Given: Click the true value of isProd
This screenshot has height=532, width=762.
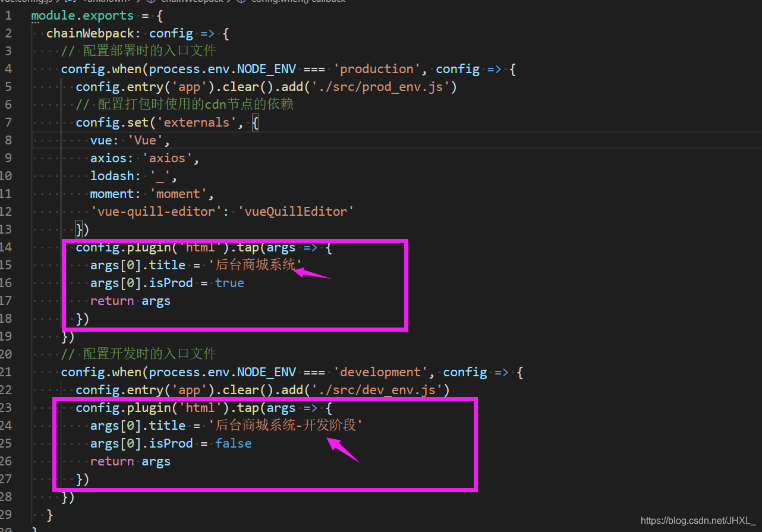Looking at the screenshot, I should tap(229, 283).
